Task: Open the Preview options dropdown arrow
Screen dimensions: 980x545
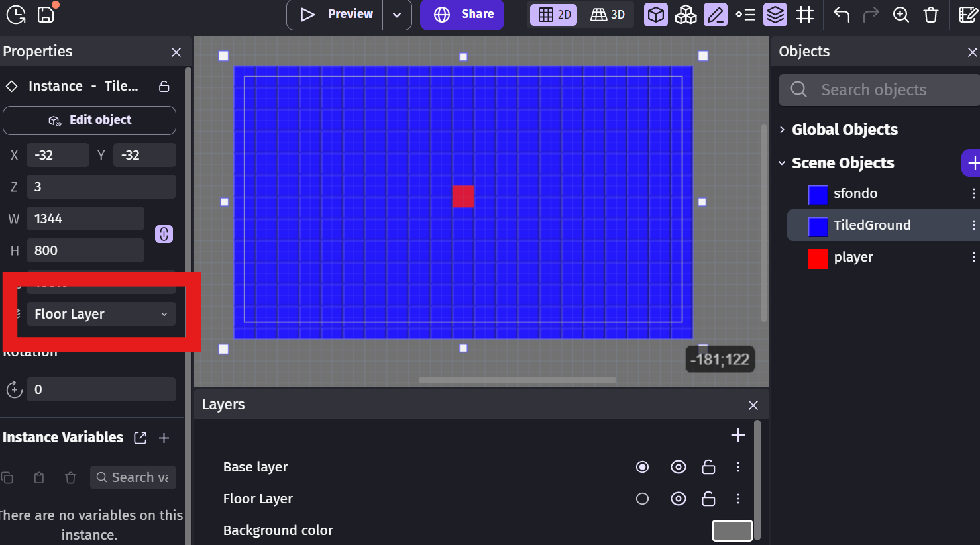Action: (397, 15)
